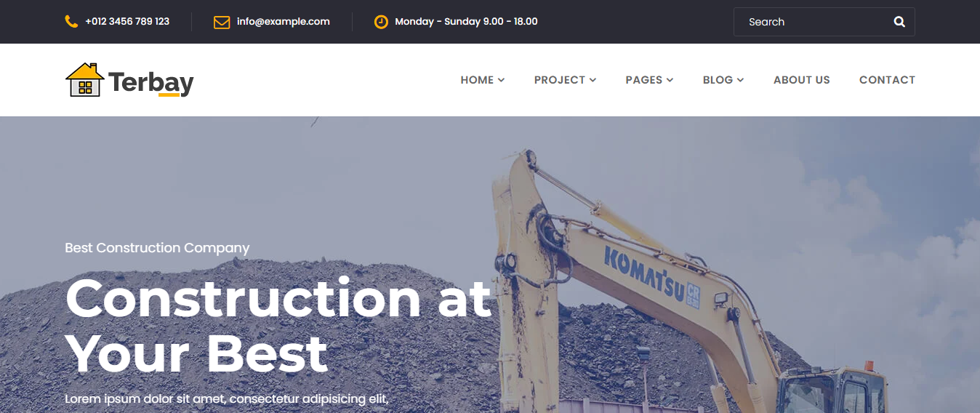Open the ABOUT US page
Viewport: 980px width, 413px height.
pyautogui.click(x=801, y=80)
